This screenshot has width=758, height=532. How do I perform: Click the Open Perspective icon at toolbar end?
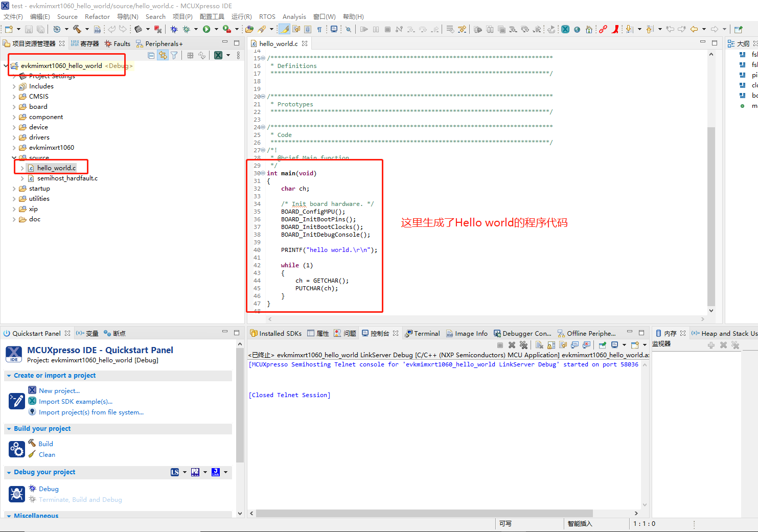click(738, 29)
